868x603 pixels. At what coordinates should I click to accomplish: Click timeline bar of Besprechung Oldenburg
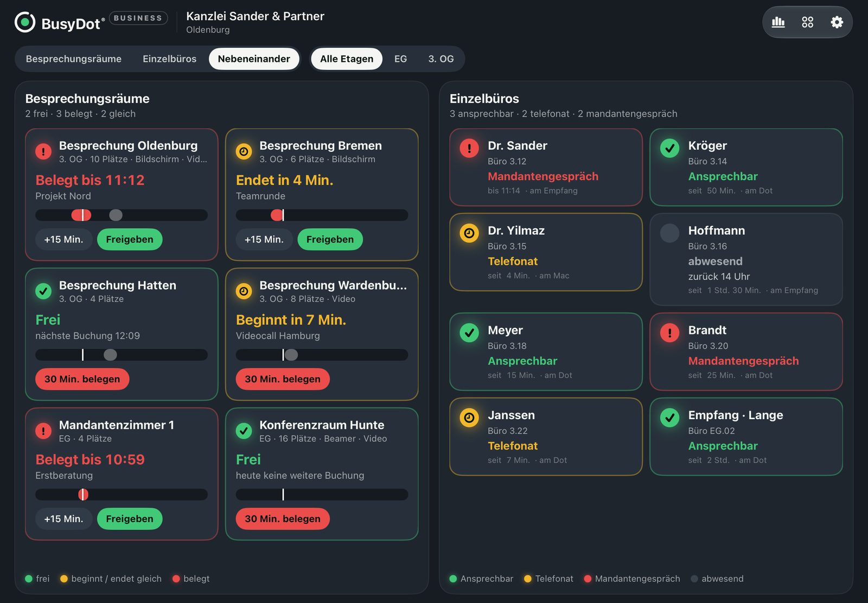[122, 215]
